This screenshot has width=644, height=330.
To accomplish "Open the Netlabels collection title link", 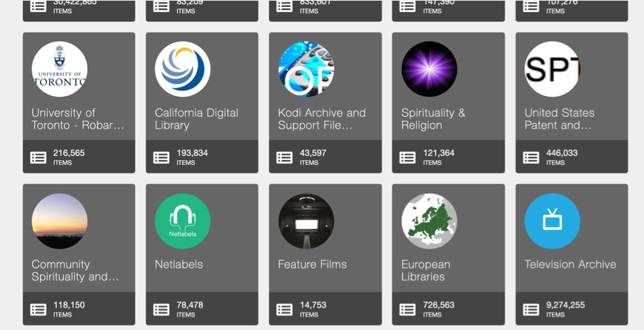I will click(179, 265).
